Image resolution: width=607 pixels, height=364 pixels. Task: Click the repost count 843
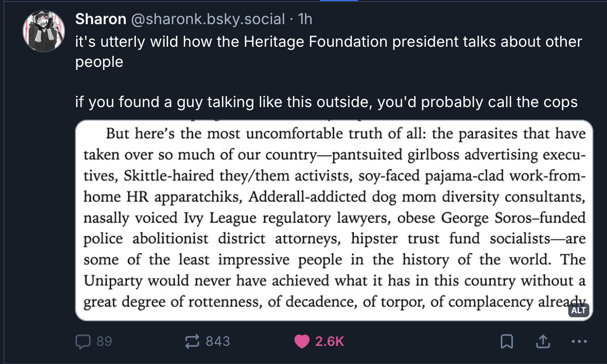tap(218, 342)
